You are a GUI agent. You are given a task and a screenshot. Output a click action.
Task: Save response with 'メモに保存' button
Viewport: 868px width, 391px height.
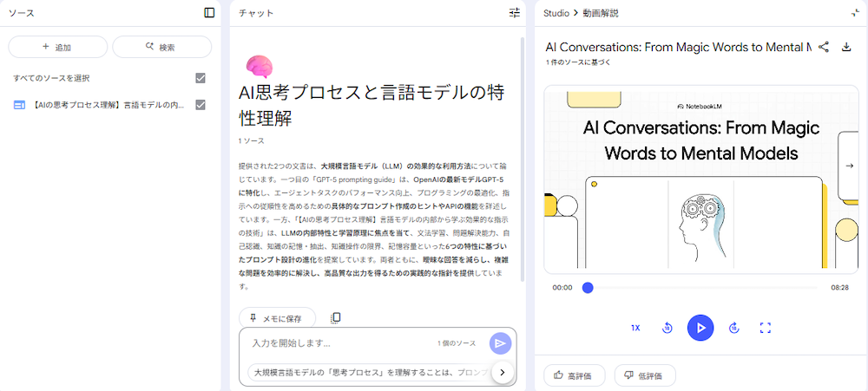point(278,318)
